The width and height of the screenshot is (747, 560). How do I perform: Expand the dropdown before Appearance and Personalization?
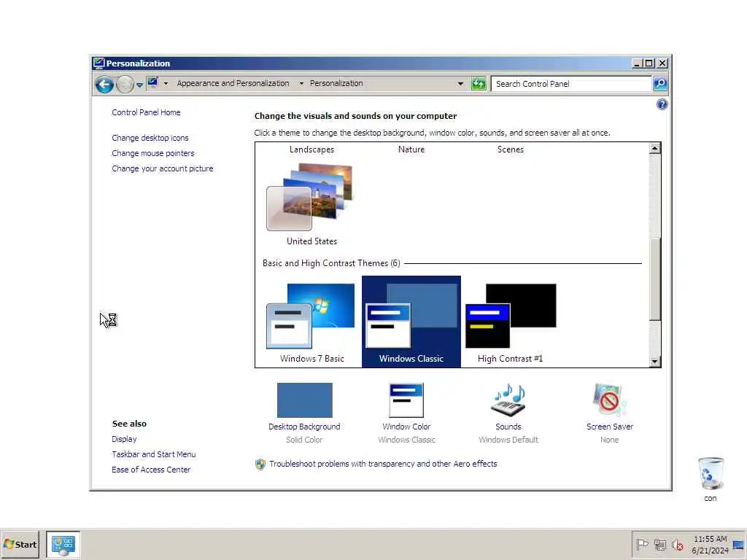tap(166, 84)
